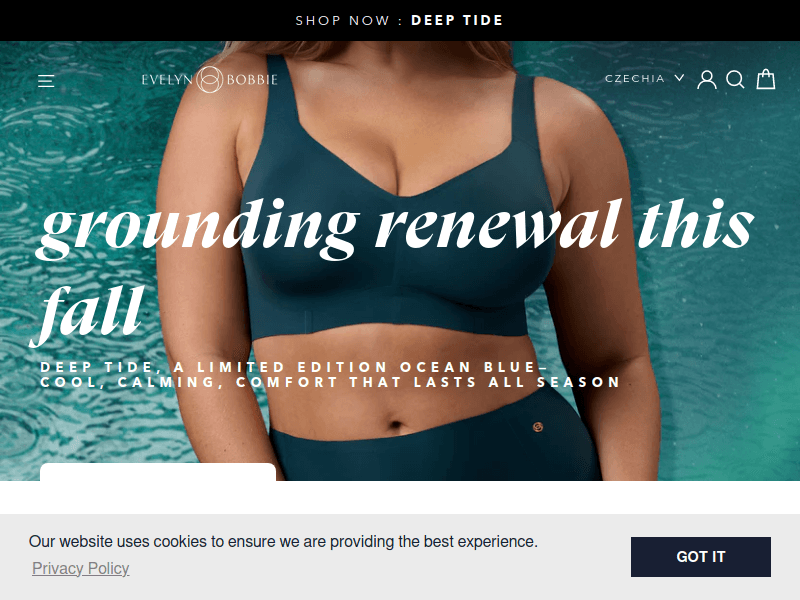Viewport: 800px width, 600px height.
Task: Click the circular emblem in Evelyn Bobbie logo
Action: [x=210, y=80]
